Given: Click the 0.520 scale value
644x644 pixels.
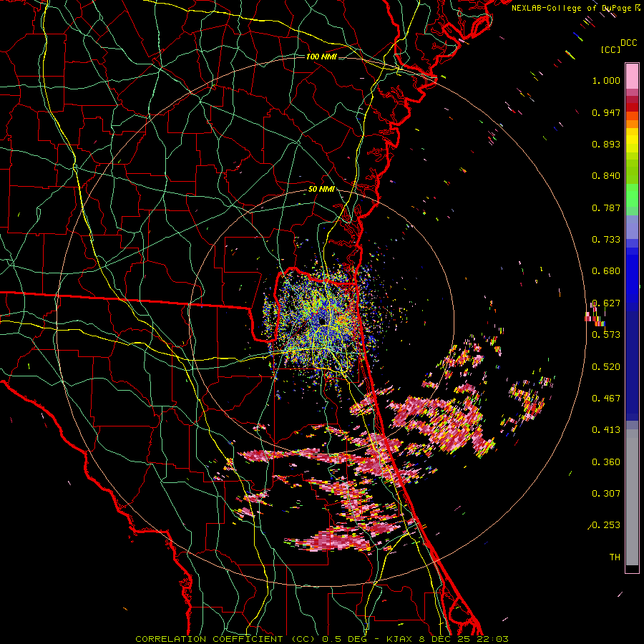Looking at the screenshot, I should 606,367.
